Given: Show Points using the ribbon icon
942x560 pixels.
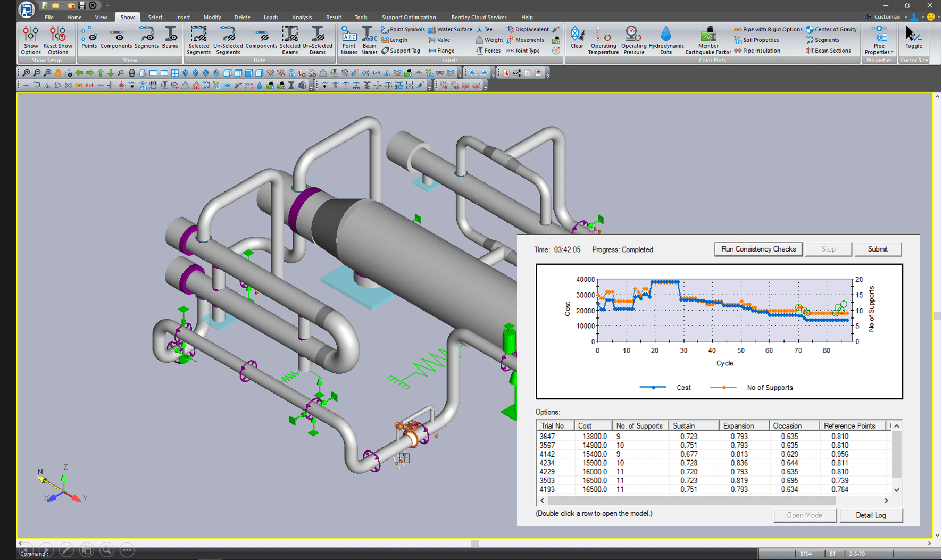Looking at the screenshot, I should (89, 38).
